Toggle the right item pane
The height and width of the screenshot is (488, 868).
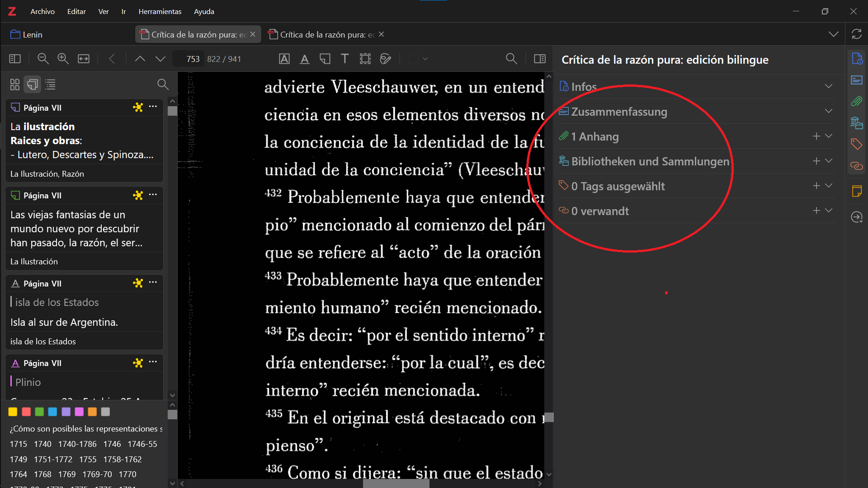[x=540, y=59]
